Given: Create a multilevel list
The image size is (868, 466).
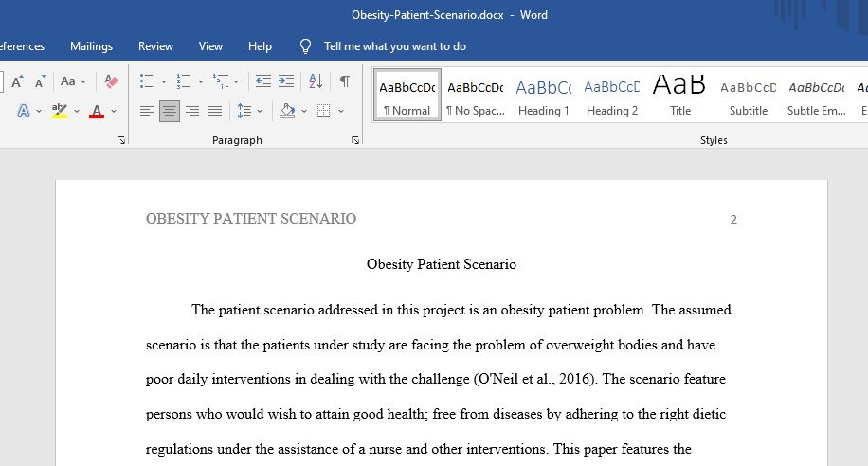Looking at the screenshot, I should tap(221, 81).
